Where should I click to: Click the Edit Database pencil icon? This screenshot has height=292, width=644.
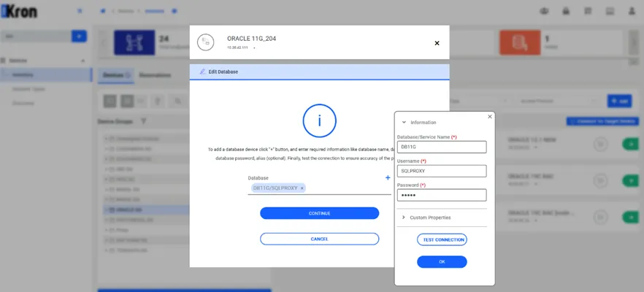pos(202,72)
